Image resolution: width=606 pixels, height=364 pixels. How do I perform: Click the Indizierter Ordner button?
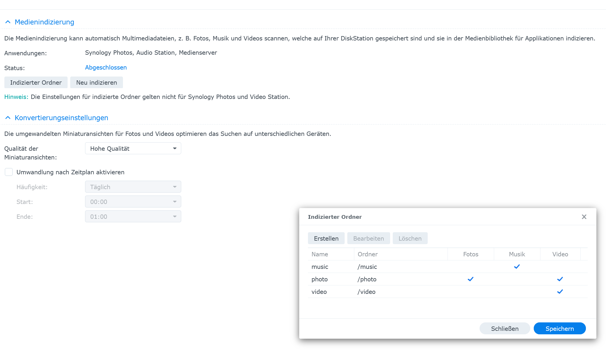tap(36, 82)
